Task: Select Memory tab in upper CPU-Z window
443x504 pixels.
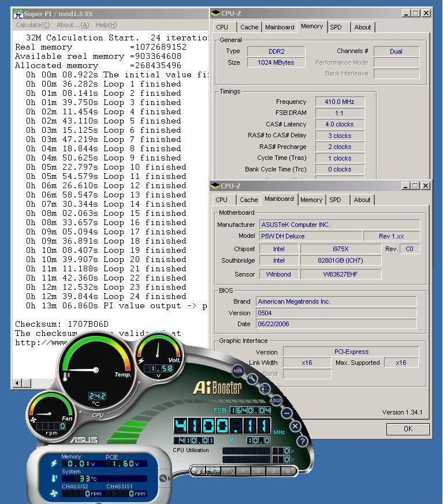Action: click(x=312, y=27)
